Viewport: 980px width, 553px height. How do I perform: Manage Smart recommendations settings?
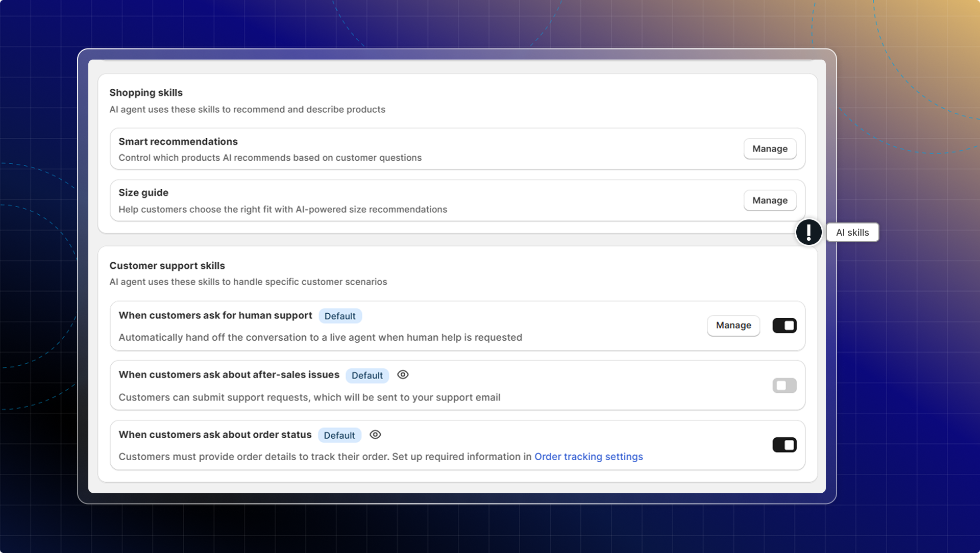[769, 149]
